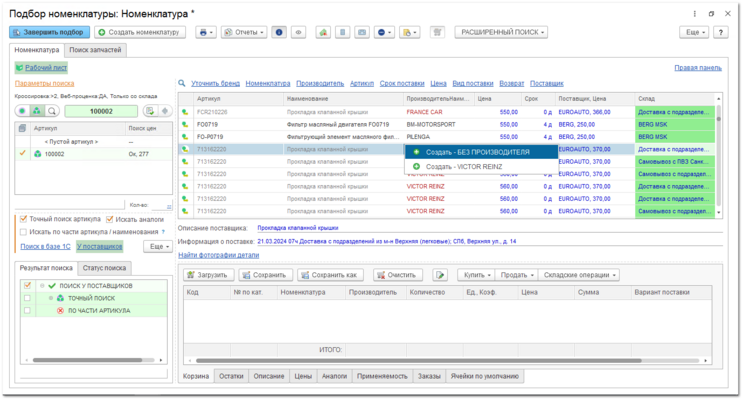Image resolution: width=743 pixels, height=400 pixels.
Task: Check the 'ПО ЧАСТИ АРТИКУЛА' checkbox
Action: (x=27, y=310)
